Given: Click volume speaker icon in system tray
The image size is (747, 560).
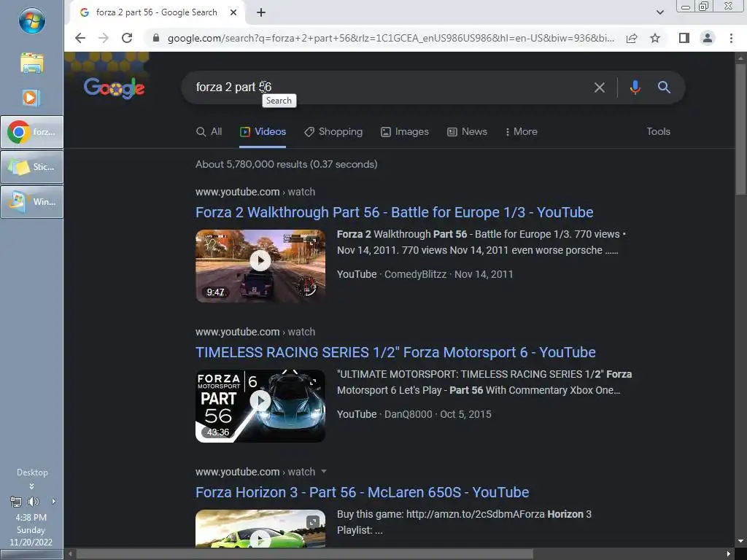Looking at the screenshot, I should tap(33, 502).
